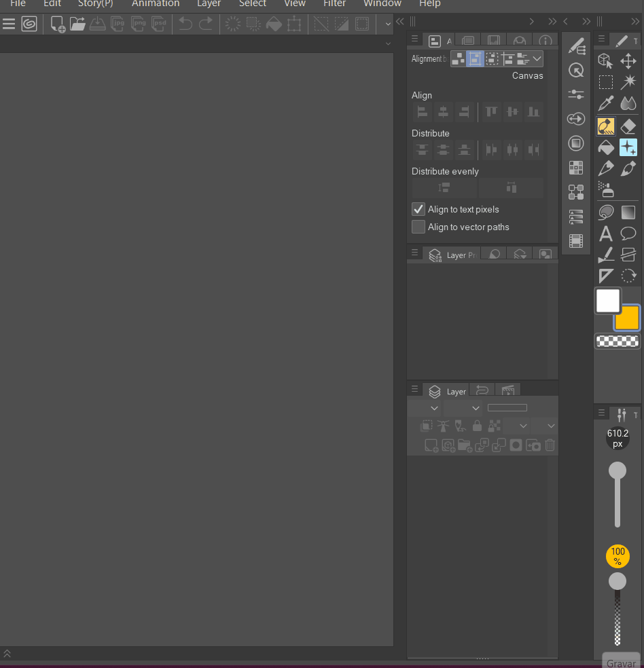Image resolution: width=644 pixels, height=668 pixels.
Task: Open file using the folder icon
Action: pyautogui.click(x=77, y=24)
